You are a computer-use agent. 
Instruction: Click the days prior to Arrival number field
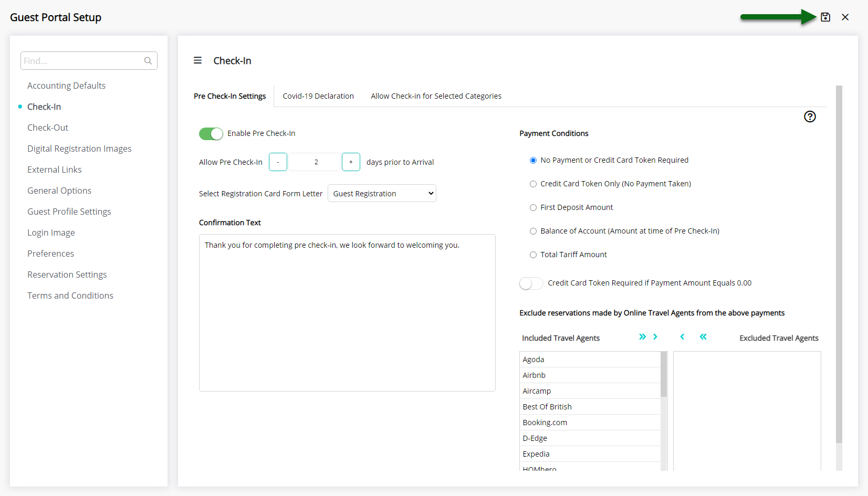[315, 162]
